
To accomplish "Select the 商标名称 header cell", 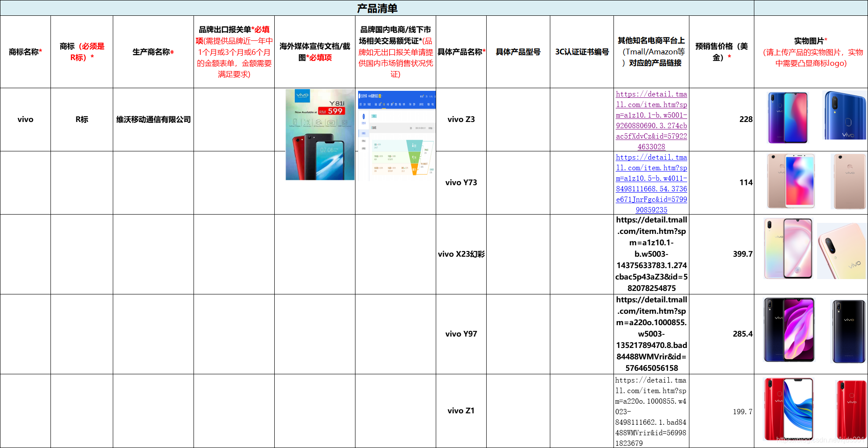I will (x=25, y=52).
